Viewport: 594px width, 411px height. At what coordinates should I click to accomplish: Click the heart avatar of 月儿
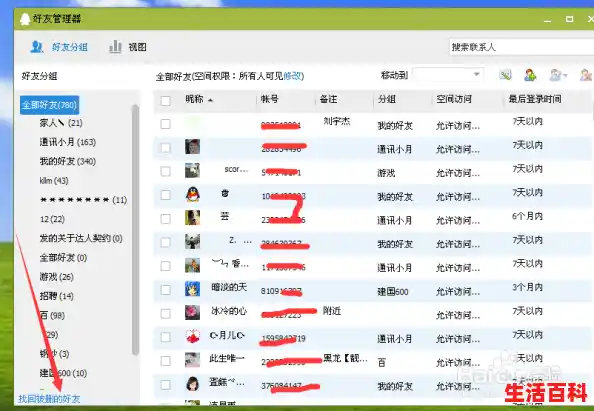pyautogui.click(x=192, y=336)
